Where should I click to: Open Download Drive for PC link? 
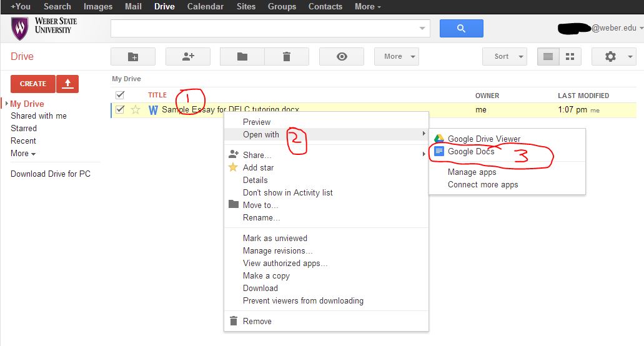51,174
